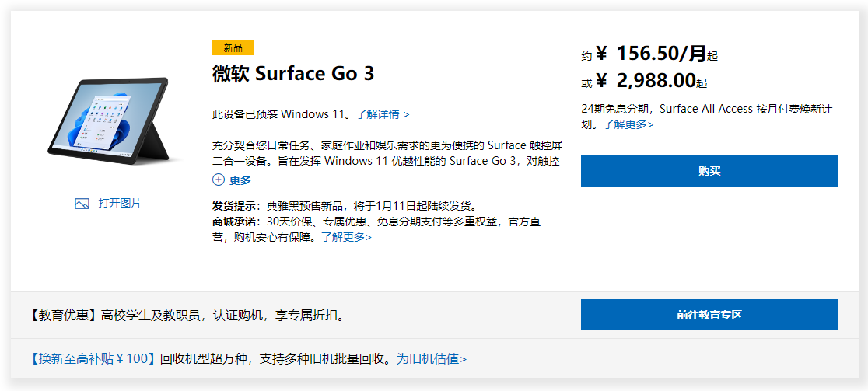This screenshot has height=391, width=868.
Task: Click the 发货提示 shipping notice line
Action: (x=344, y=206)
